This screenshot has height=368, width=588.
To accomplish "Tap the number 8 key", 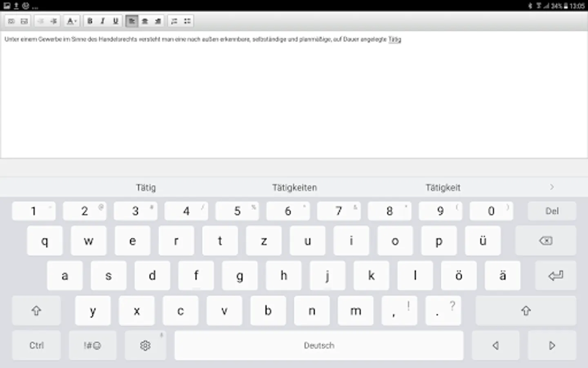I will (390, 211).
